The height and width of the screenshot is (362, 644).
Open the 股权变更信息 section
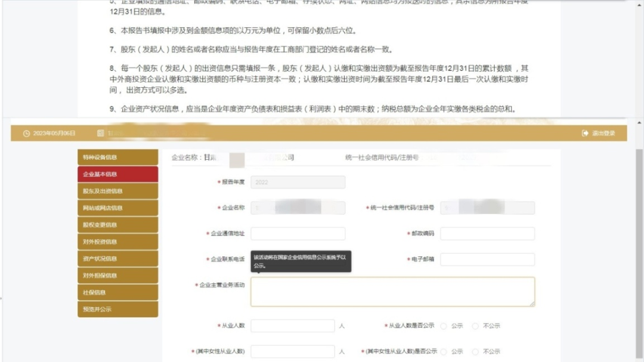tap(117, 224)
